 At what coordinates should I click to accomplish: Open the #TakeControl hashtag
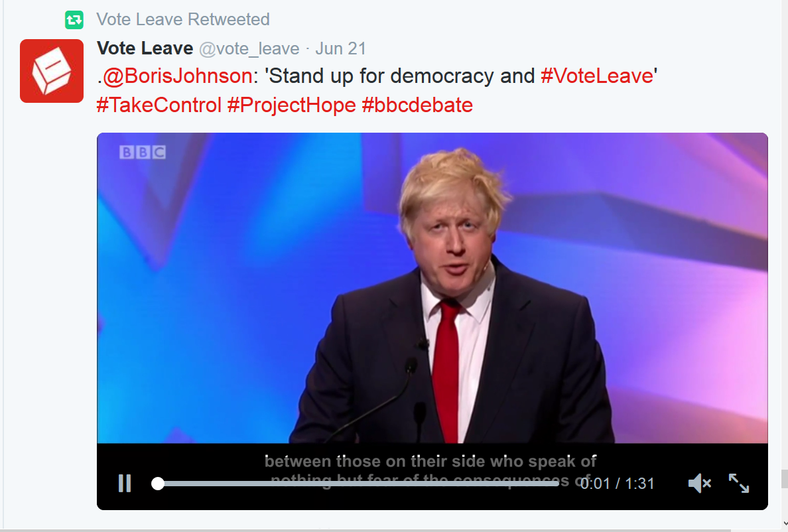pyautogui.click(x=159, y=105)
